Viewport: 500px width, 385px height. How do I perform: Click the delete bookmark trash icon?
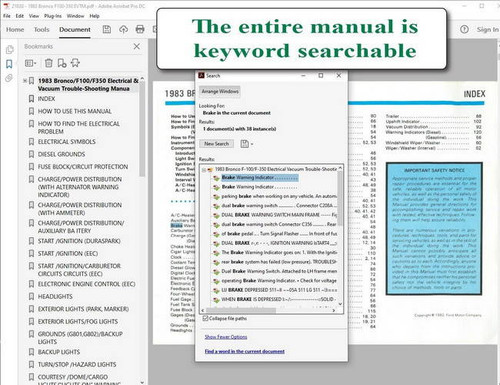(49, 63)
